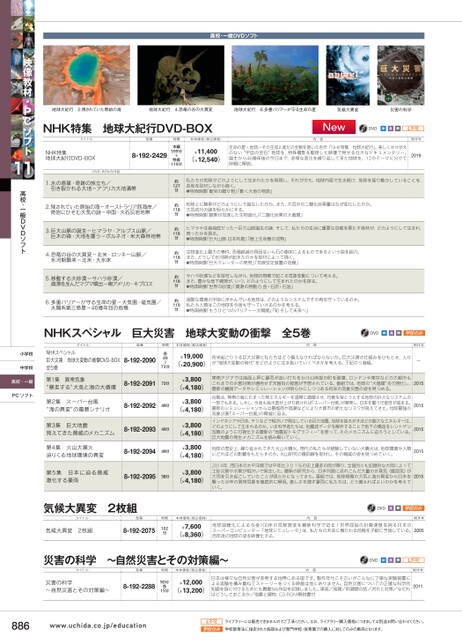The width and height of the screenshot is (462, 644).
Task: Click DVD disc icon beside 地球大紀行DVD-BOX heading
Action: point(363,129)
